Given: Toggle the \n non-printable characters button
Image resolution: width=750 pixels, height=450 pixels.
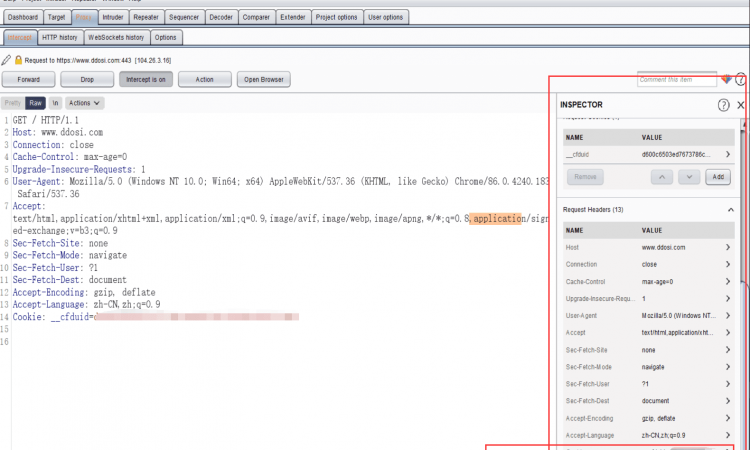Looking at the screenshot, I should click(55, 103).
